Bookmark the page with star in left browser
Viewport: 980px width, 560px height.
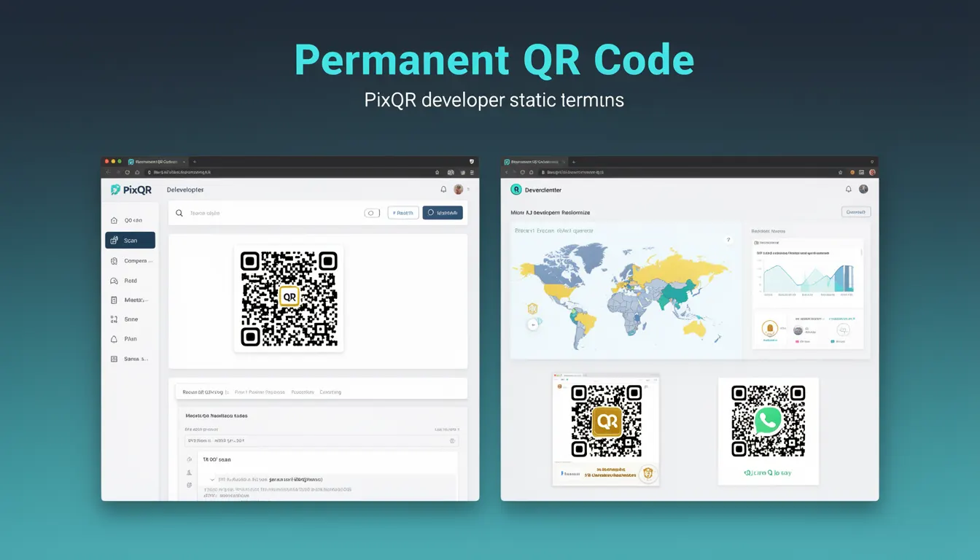tap(437, 173)
